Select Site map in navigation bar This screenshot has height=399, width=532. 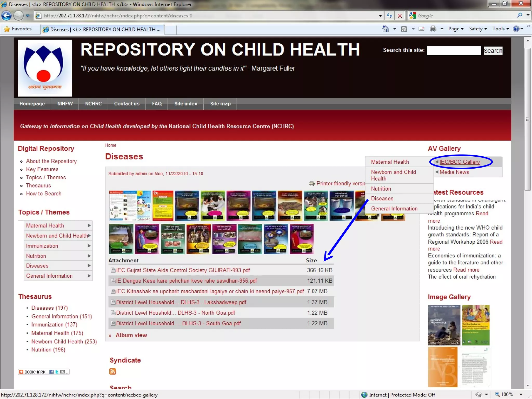(x=220, y=104)
